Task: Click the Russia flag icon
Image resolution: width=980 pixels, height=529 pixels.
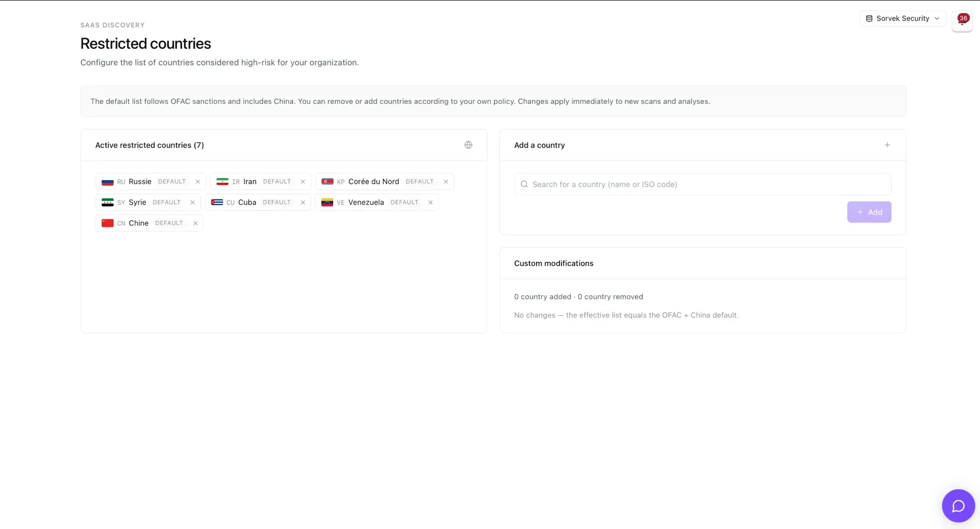Action: coord(107,182)
